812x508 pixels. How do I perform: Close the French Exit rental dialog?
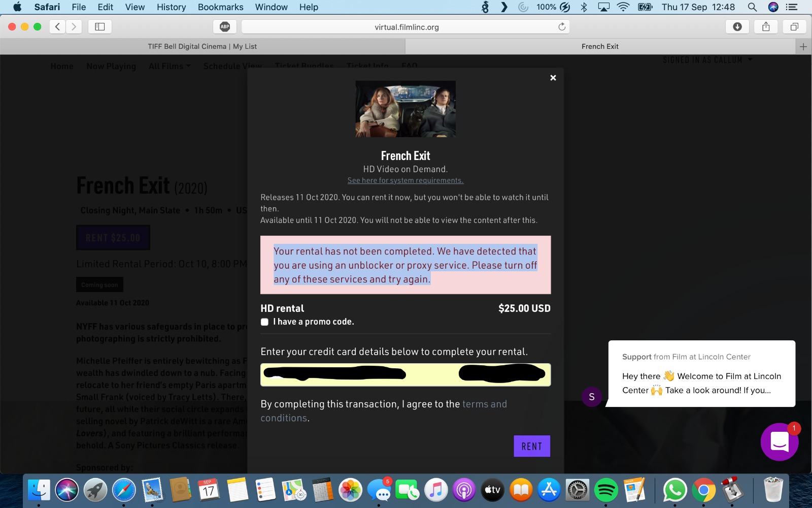click(553, 78)
